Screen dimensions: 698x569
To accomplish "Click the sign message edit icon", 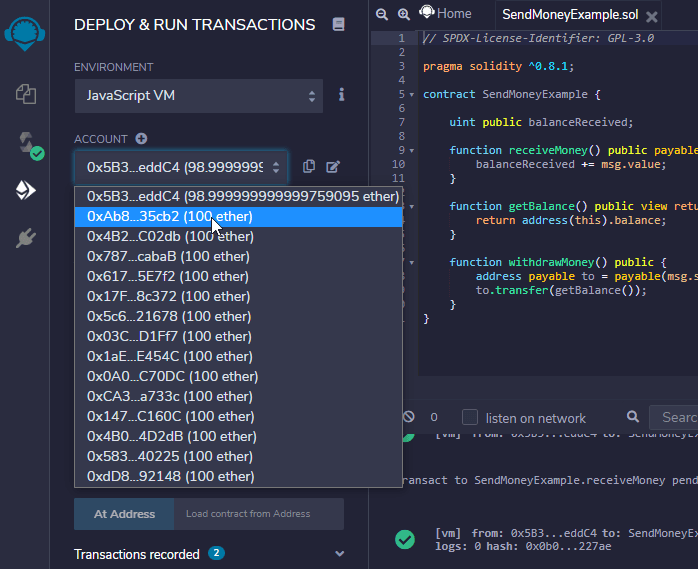I will (333, 167).
